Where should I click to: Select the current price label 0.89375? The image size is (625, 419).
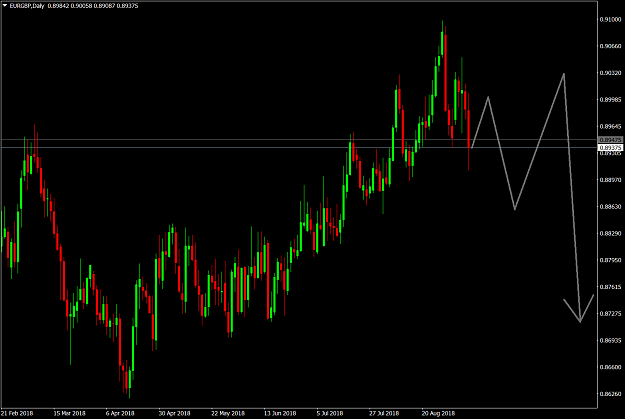click(x=611, y=148)
